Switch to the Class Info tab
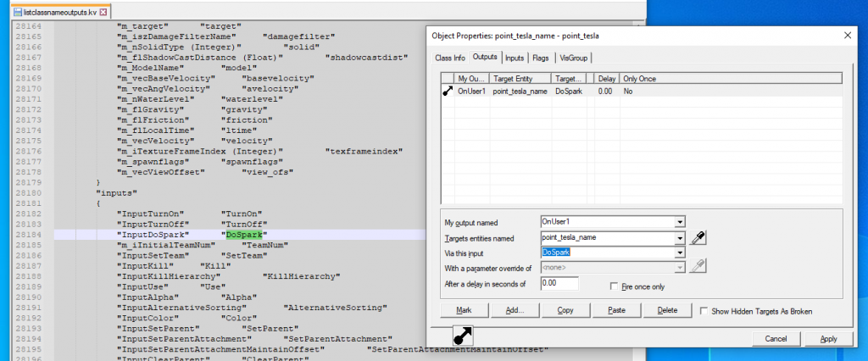The width and height of the screenshot is (868, 361). (450, 58)
